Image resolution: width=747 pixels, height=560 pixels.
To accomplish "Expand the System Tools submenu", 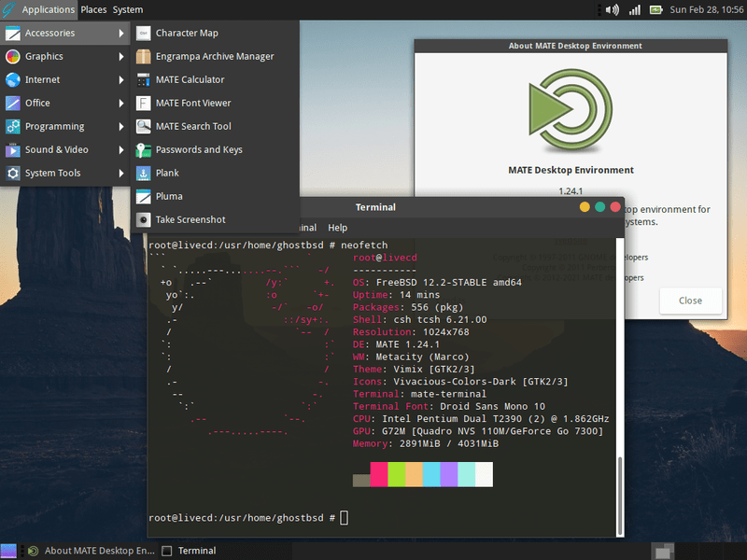I will [x=65, y=173].
